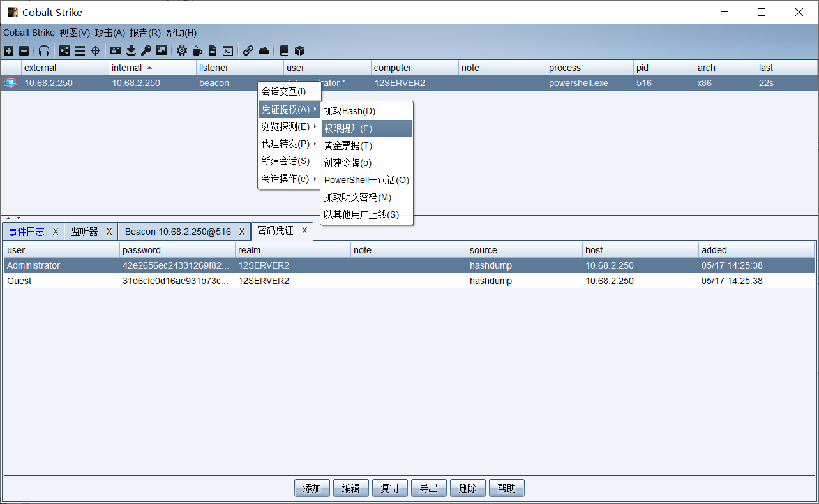The width and height of the screenshot is (819, 504).
Task: Click the 添加 button
Action: click(x=312, y=488)
